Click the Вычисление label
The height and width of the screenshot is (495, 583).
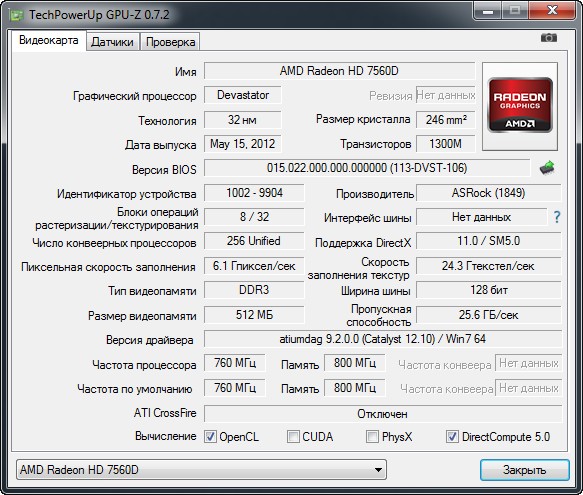pyautogui.click(x=166, y=436)
